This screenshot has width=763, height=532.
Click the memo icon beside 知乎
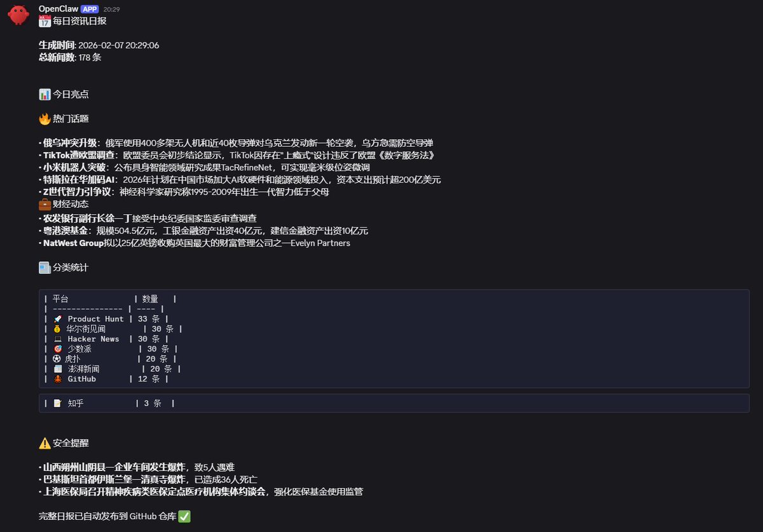pyautogui.click(x=58, y=403)
